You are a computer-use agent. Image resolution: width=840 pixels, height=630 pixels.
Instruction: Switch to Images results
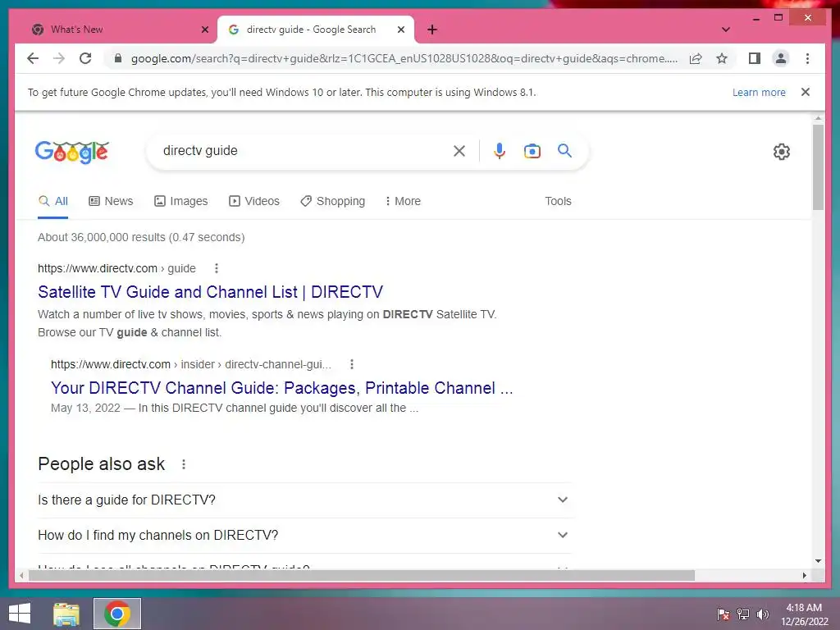(181, 201)
